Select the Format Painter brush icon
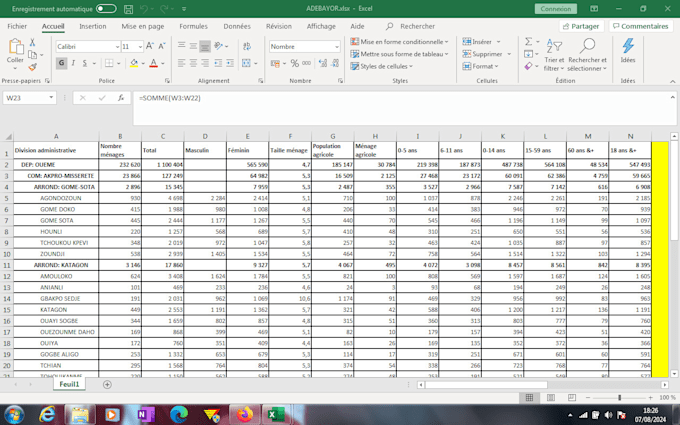Screen dimensions: 680x425 32,67
